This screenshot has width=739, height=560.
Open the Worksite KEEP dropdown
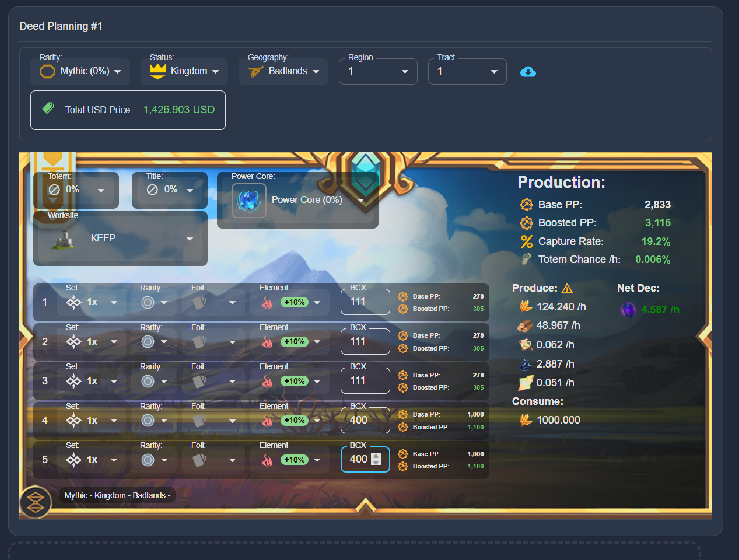pyautogui.click(x=120, y=239)
